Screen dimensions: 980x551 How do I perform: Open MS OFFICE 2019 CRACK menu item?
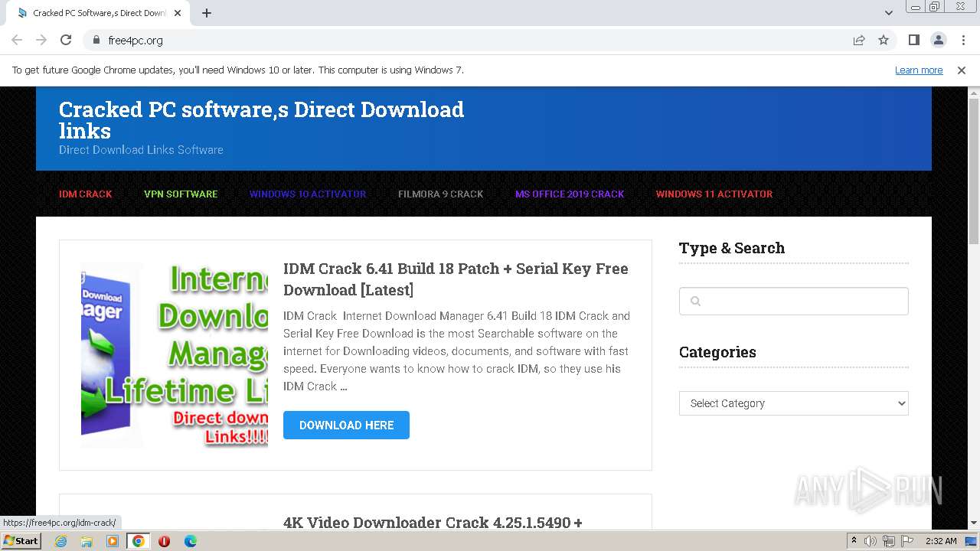click(570, 194)
